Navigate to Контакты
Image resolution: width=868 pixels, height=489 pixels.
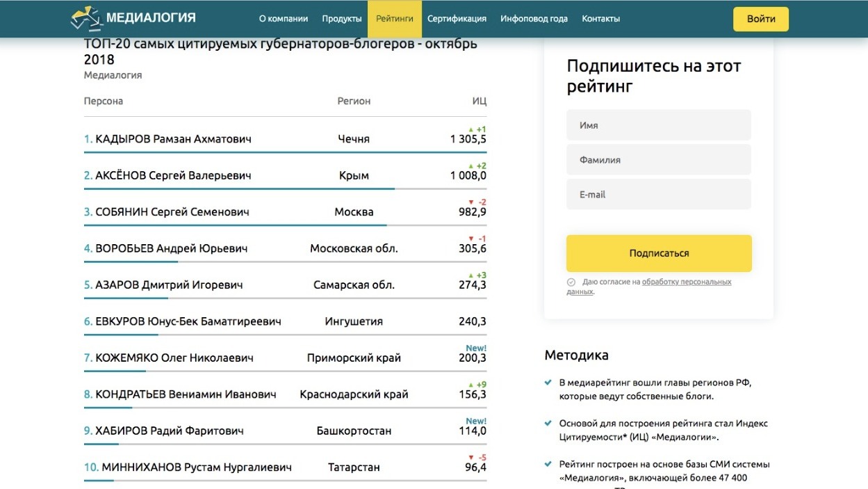(600, 19)
